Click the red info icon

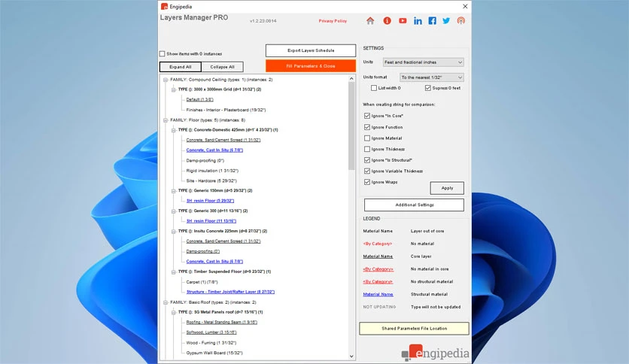[x=387, y=21]
